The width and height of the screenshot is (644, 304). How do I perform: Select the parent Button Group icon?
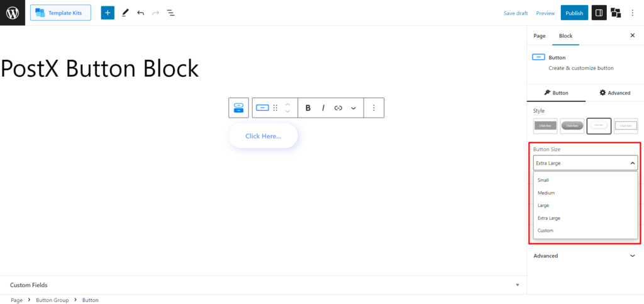[238, 108]
